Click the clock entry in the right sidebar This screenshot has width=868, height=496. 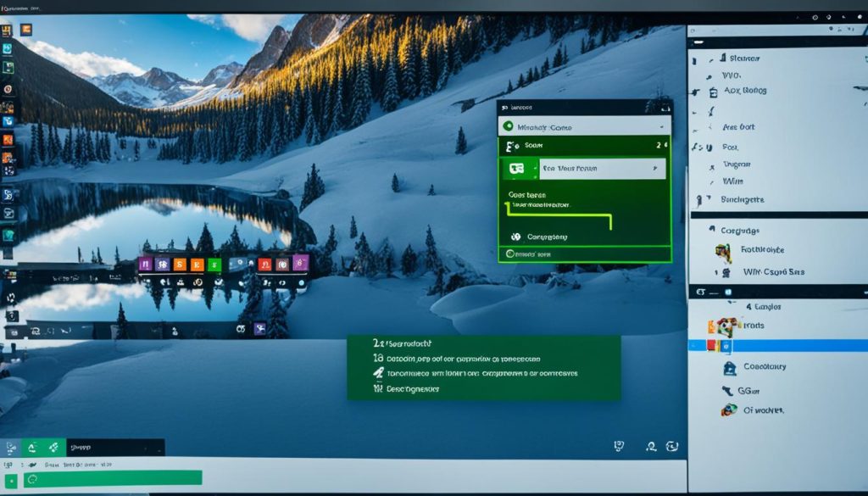pyautogui.click(x=731, y=366)
